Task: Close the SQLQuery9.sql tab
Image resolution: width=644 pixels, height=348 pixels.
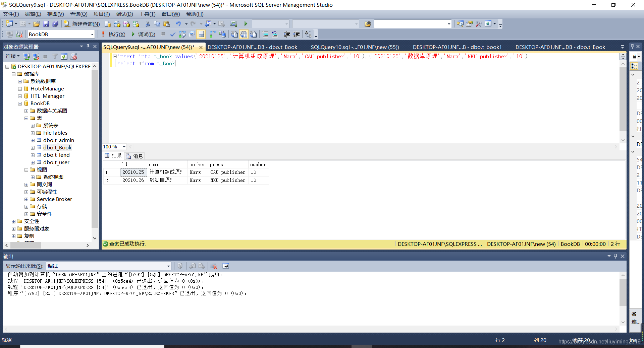Action: coord(201,47)
